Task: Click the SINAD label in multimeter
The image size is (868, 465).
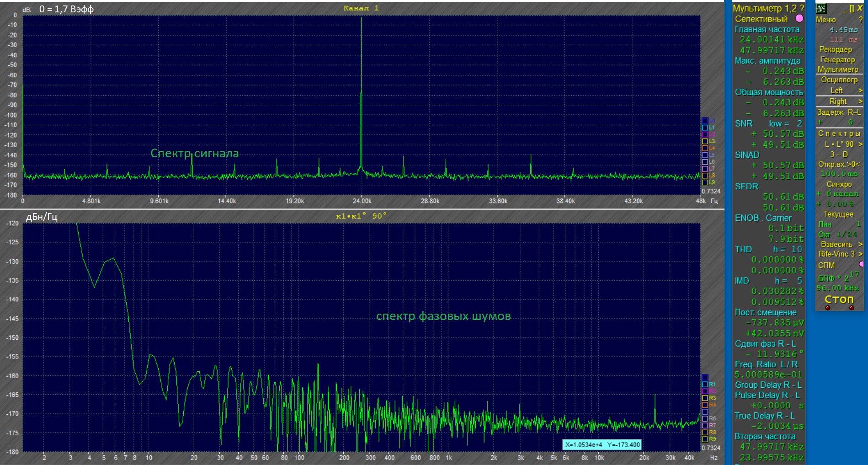Action: point(747,155)
